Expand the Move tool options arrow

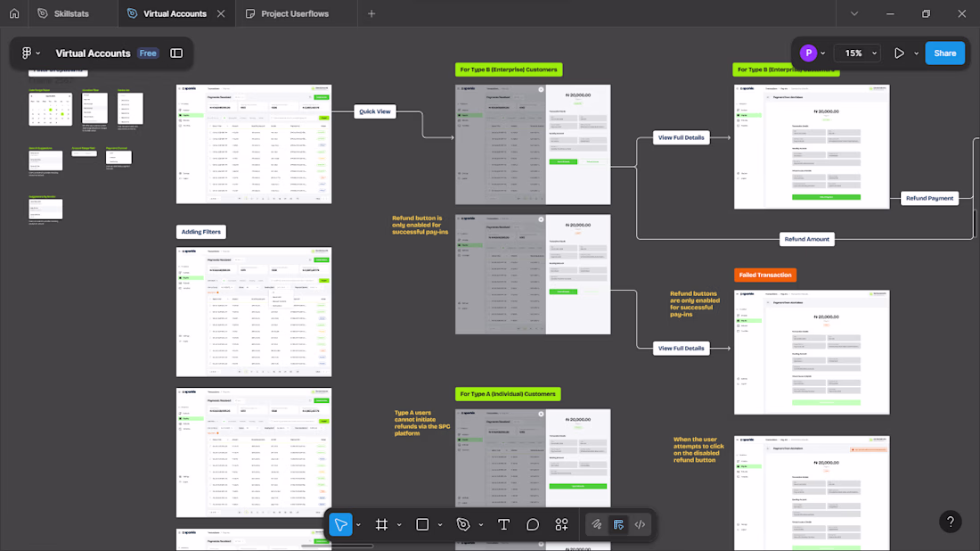359,525
